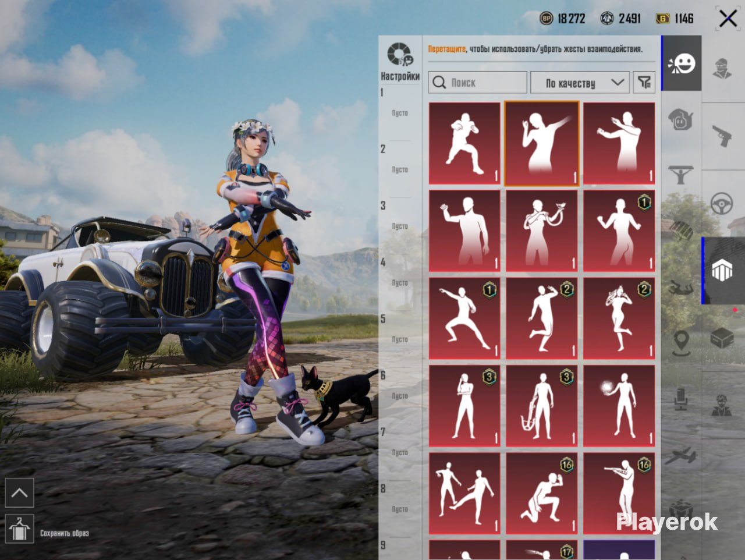745x560 pixels.
Task: Select the arm-extended torso emote in top row
Action: (x=619, y=143)
